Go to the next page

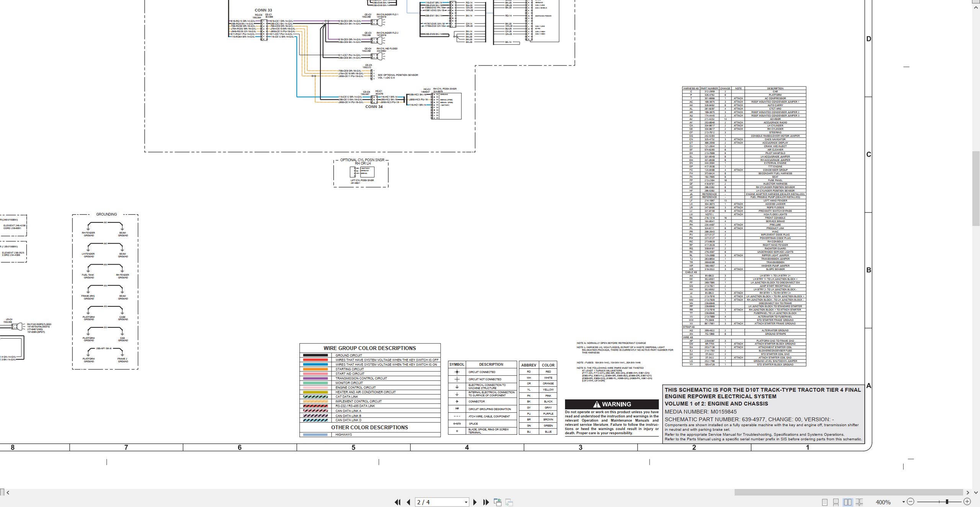475,502
